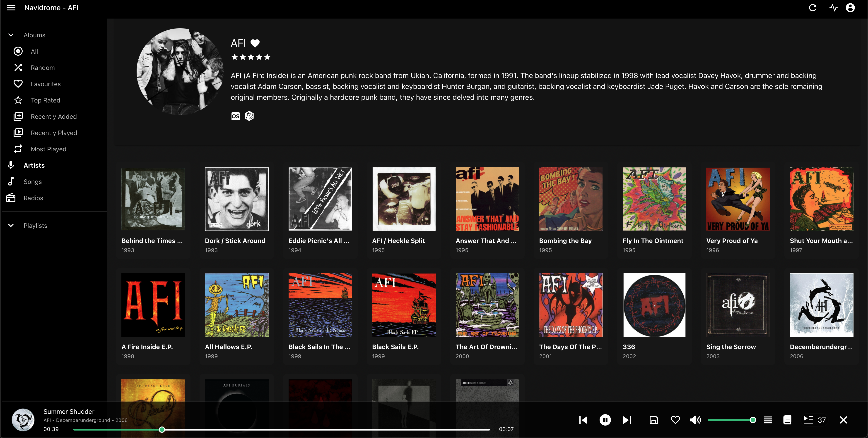Open the Last.fm artist link icon
The width and height of the screenshot is (868, 438).
tap(235, 116)
